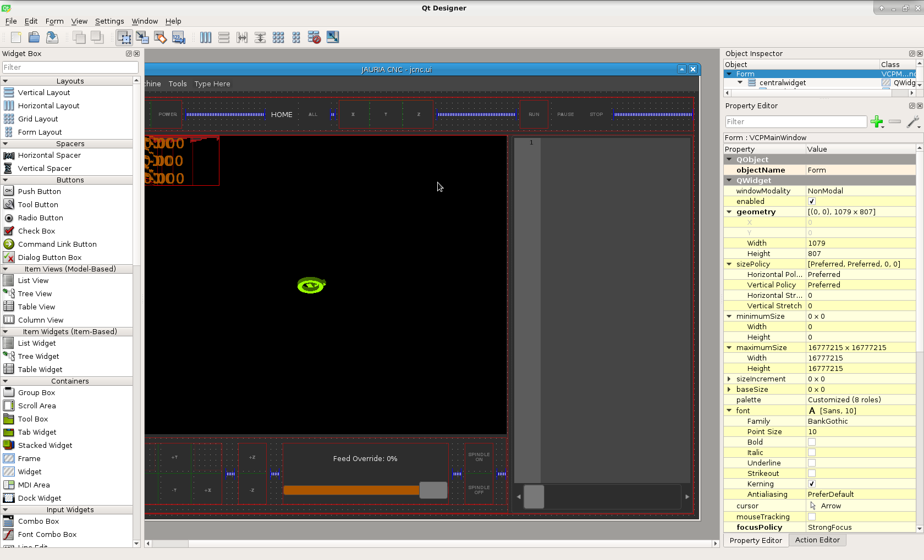This screenshot has width=924, height=560.
Task: Switch to the Action Editor tab
Action: pos(817,540)
